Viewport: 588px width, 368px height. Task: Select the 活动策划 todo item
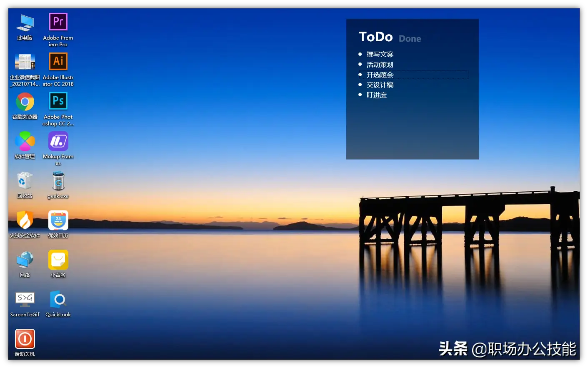pos(380,65)
